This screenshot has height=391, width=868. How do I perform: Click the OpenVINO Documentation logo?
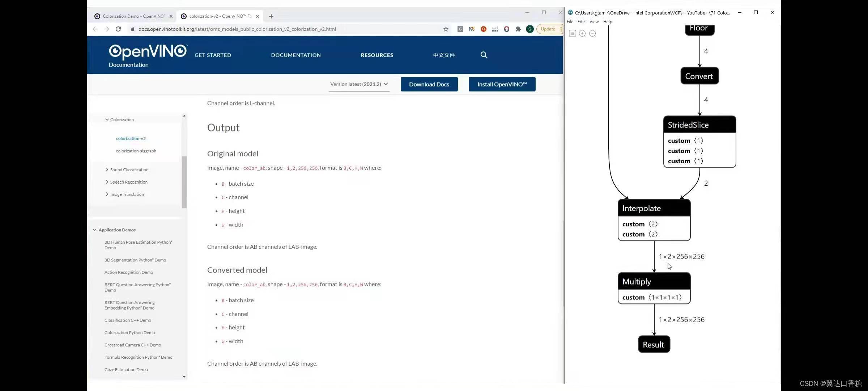(x=148, y=56)
